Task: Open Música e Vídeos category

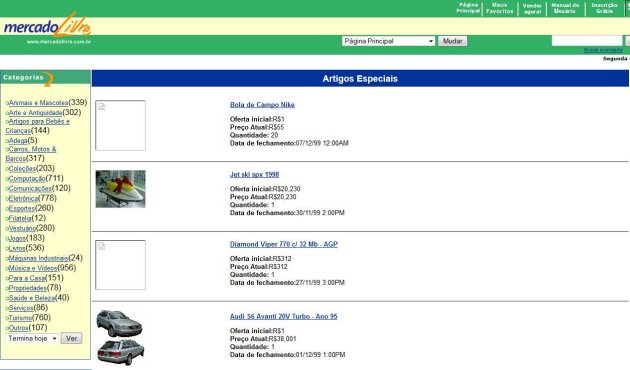Action: click(33, 268)
